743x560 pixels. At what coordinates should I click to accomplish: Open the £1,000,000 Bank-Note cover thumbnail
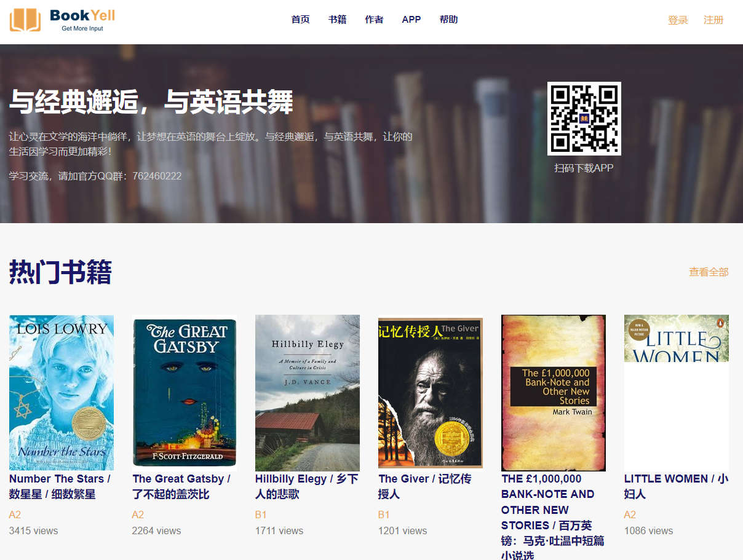(554, 393)
